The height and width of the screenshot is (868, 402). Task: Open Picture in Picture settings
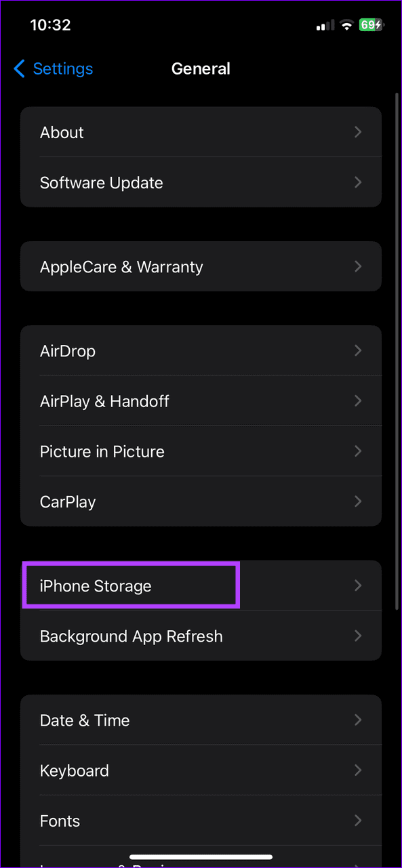pyautogui.click(x=201, y=451)
